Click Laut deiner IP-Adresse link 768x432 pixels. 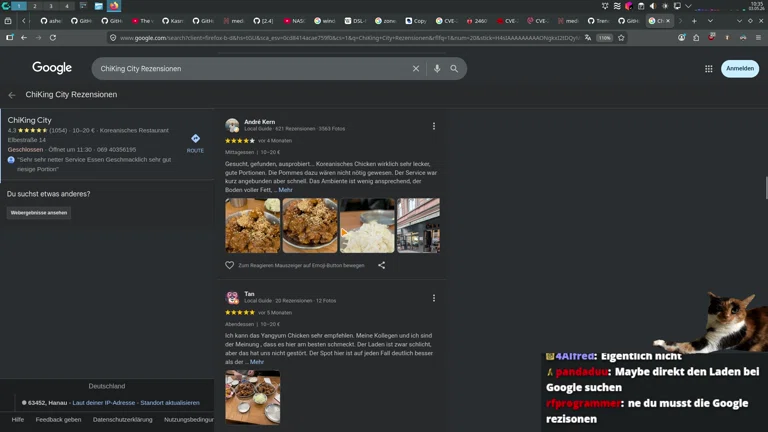pyautogui.click(x=103, y=403)
